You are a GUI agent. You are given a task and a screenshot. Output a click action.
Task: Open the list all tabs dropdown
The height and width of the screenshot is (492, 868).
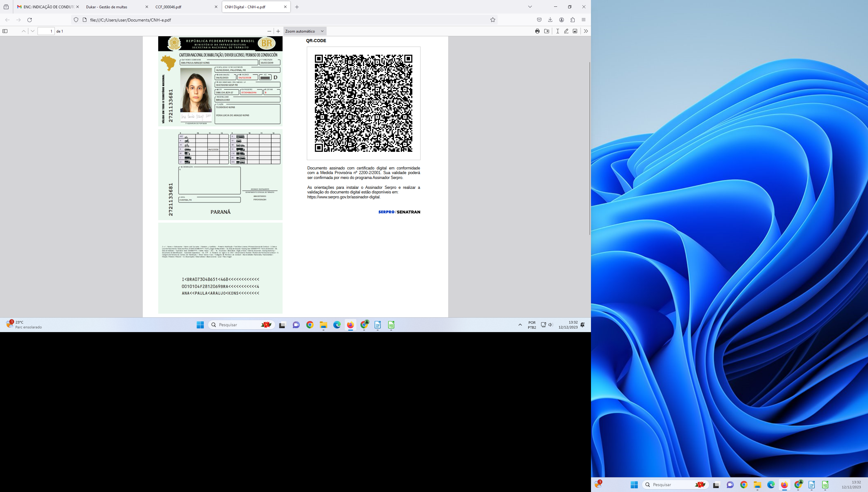click(x=530, y=7)
